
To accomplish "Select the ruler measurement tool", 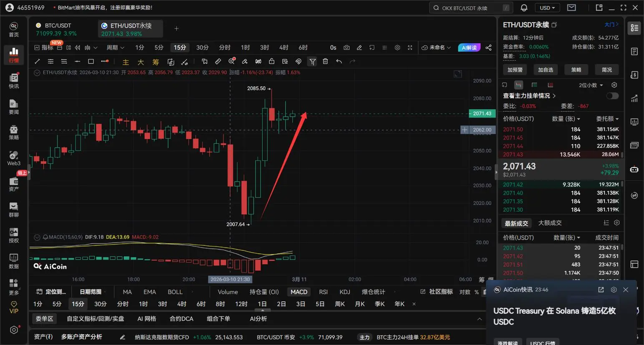I will (x=218, y=61).
